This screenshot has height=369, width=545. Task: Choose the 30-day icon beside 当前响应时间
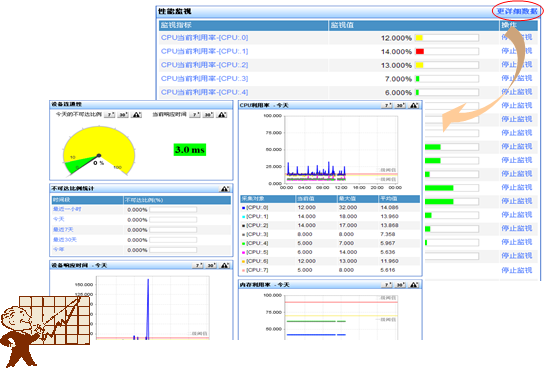pos(208,115)
